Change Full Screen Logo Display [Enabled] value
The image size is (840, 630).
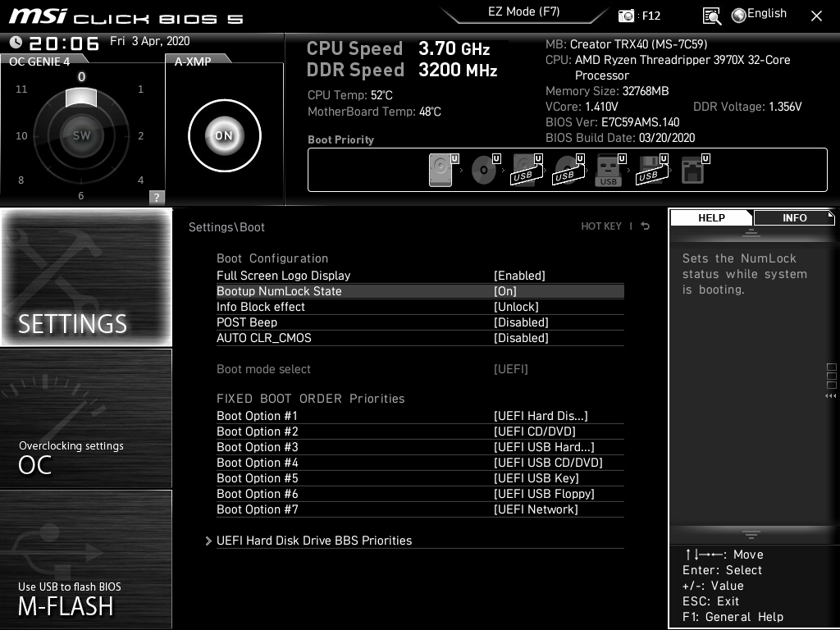(519, 276)
